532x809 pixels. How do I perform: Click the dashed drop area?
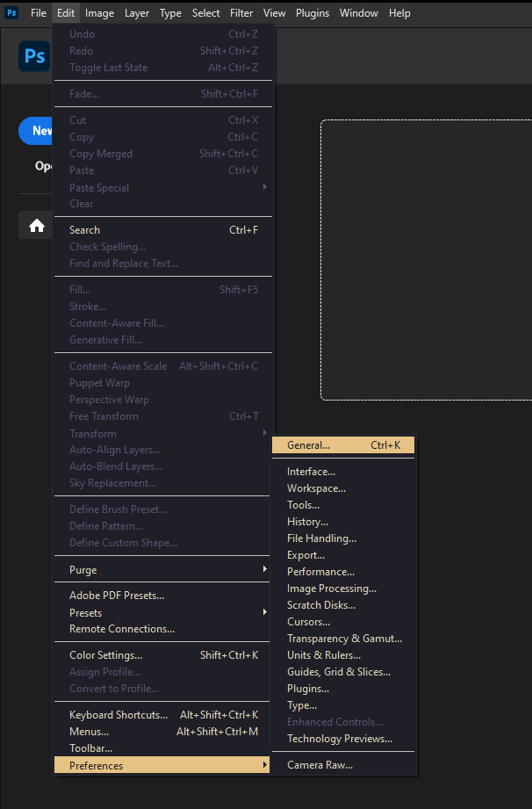(x=426, y=260)
